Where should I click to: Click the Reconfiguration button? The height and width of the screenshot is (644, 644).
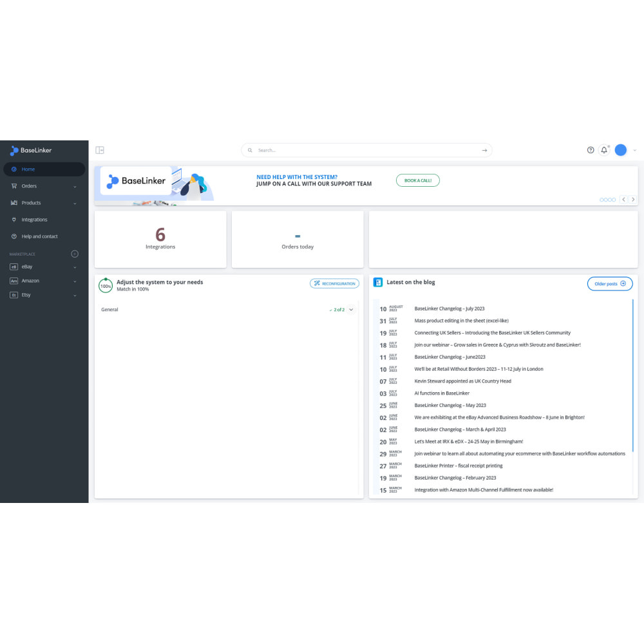334,283
